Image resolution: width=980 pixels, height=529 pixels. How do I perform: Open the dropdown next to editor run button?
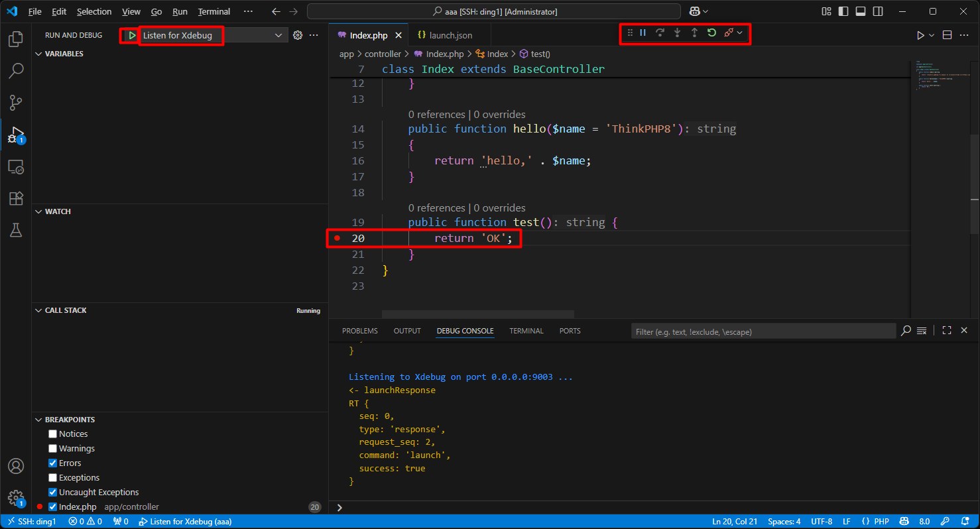[932, 35]
